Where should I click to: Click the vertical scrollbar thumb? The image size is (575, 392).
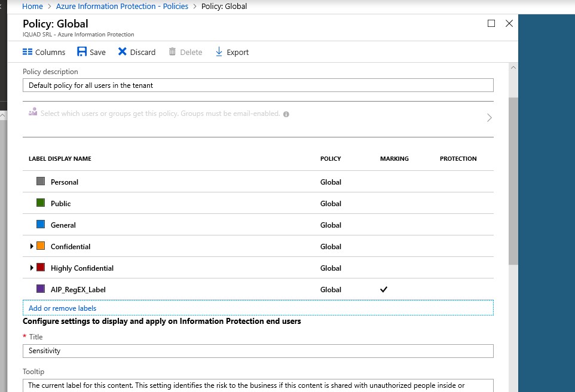tap(513, 181)
